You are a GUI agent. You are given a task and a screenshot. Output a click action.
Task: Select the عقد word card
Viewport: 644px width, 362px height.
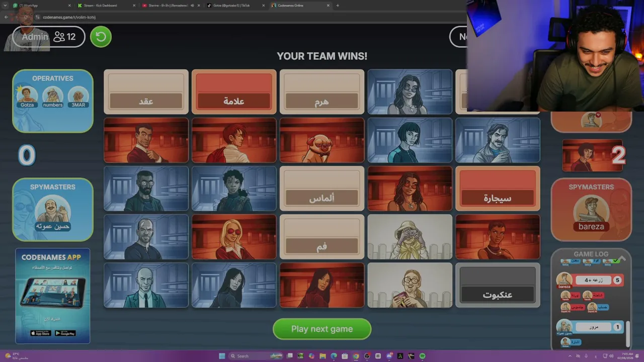tap(146, 92)
